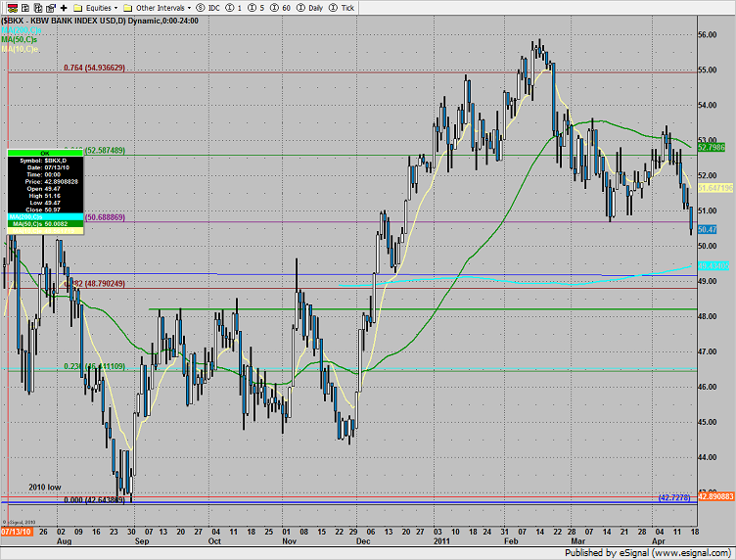
Task: Select the IDC symbol shortcut
Action: [207, 8]
